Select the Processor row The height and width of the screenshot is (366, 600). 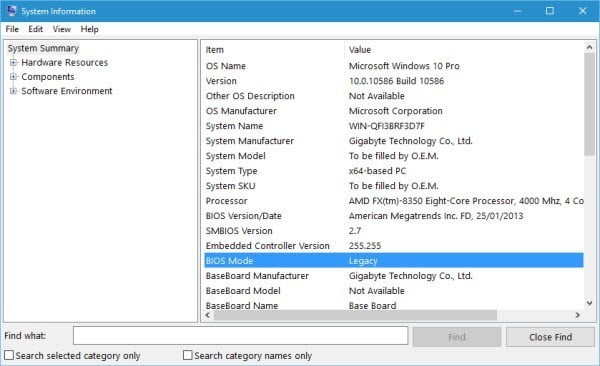(394, 201)
